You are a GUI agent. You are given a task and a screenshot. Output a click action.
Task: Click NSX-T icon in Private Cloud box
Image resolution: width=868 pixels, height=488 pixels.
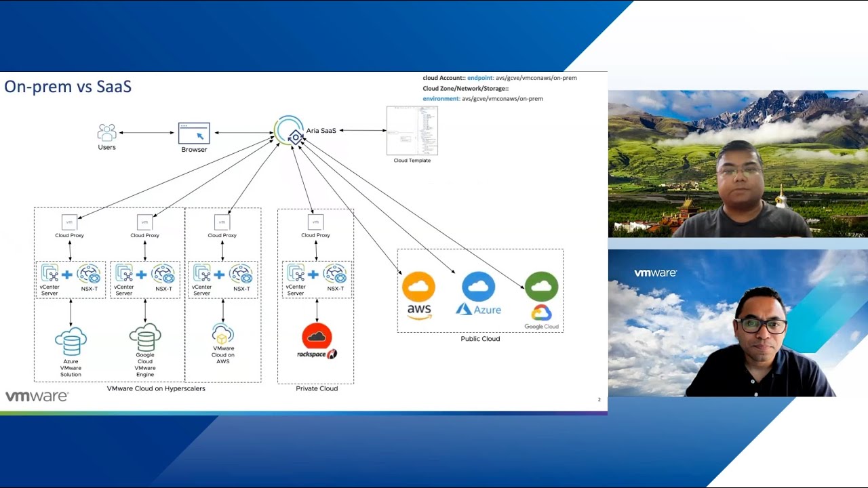coord(335,274)
